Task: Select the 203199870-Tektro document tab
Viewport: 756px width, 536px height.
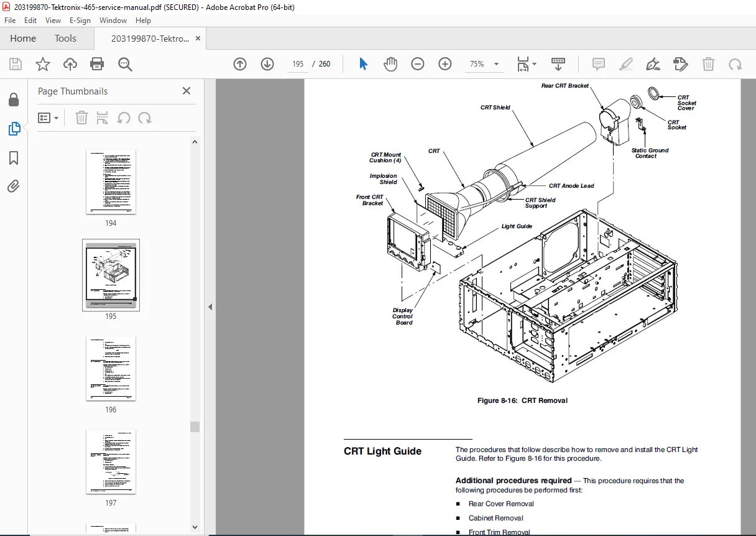Action: point(149,39)
